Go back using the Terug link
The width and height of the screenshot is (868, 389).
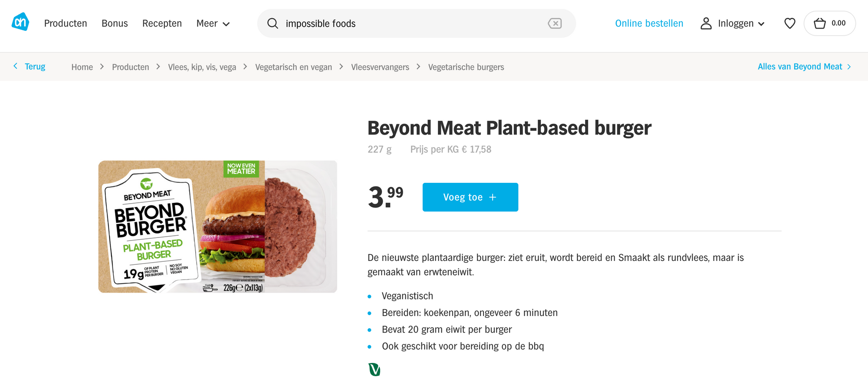point(30,66)
